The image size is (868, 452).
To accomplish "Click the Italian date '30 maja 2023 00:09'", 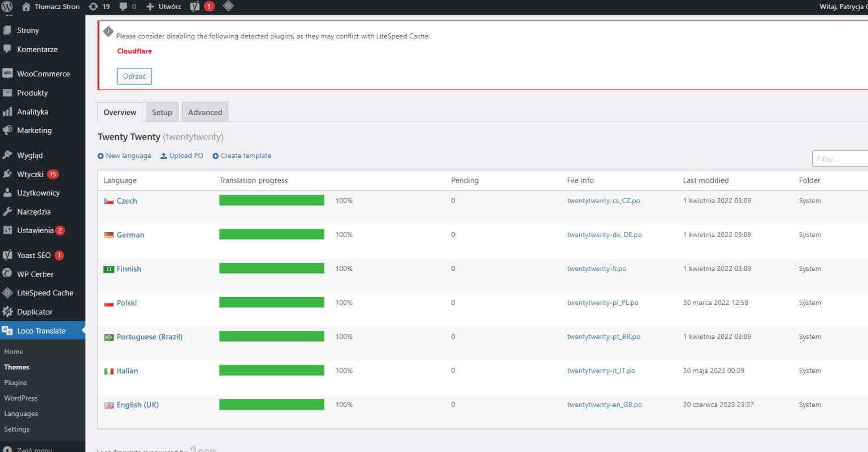I will click(x=713, y=371).
